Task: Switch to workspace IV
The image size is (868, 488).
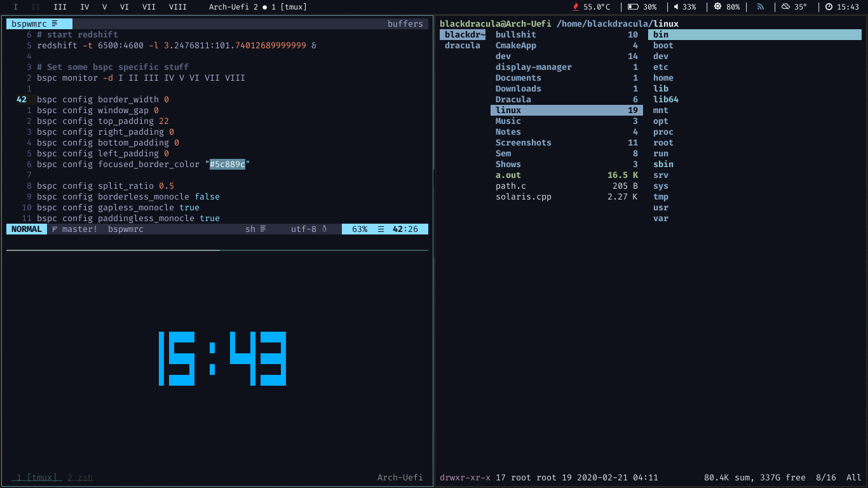Action: 85,7
